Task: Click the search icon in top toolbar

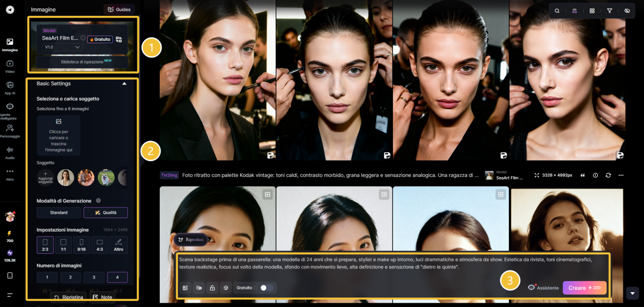Action: [x=557, y=11]
